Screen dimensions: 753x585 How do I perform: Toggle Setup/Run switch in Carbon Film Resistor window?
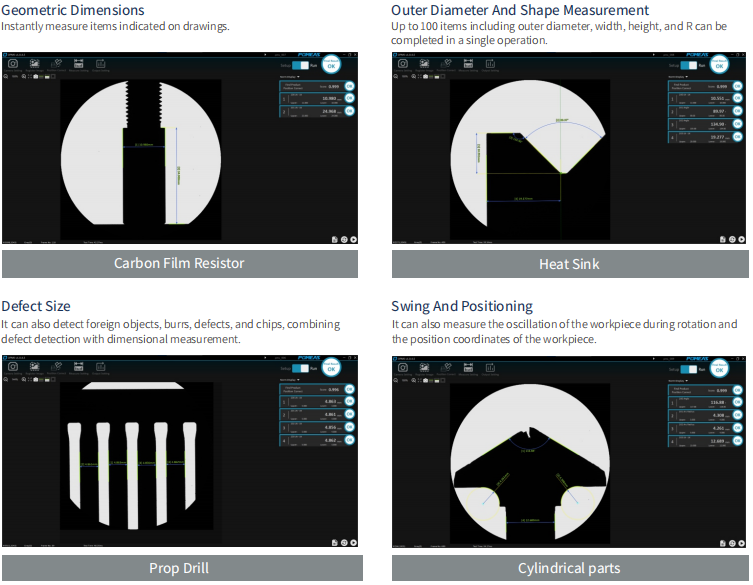(x=300, y=64)
